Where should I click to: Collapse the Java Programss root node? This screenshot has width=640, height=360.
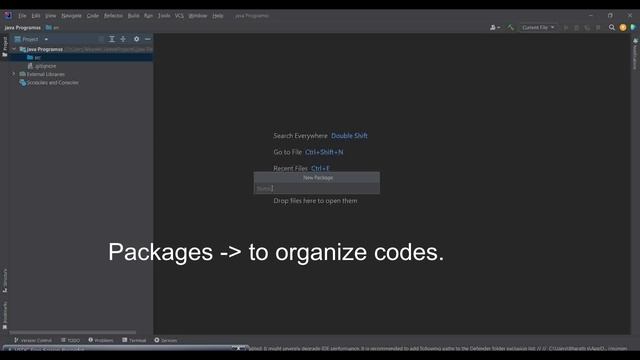pos(14,49)
